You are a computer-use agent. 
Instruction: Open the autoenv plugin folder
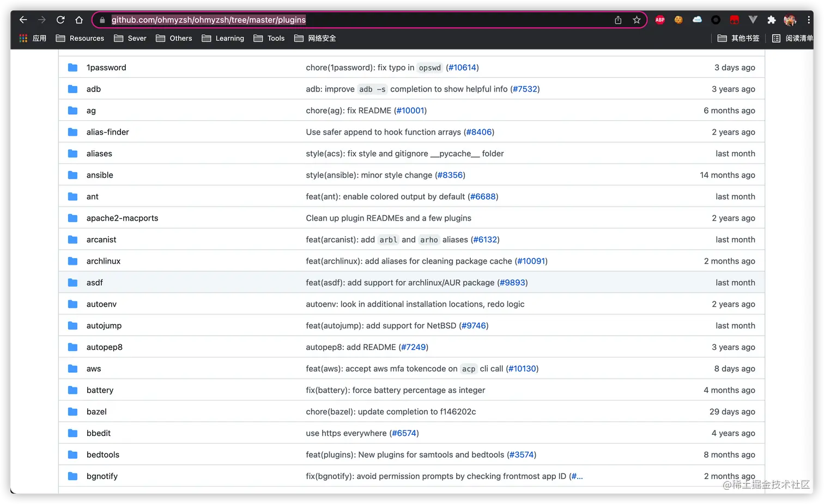point(101,304)
